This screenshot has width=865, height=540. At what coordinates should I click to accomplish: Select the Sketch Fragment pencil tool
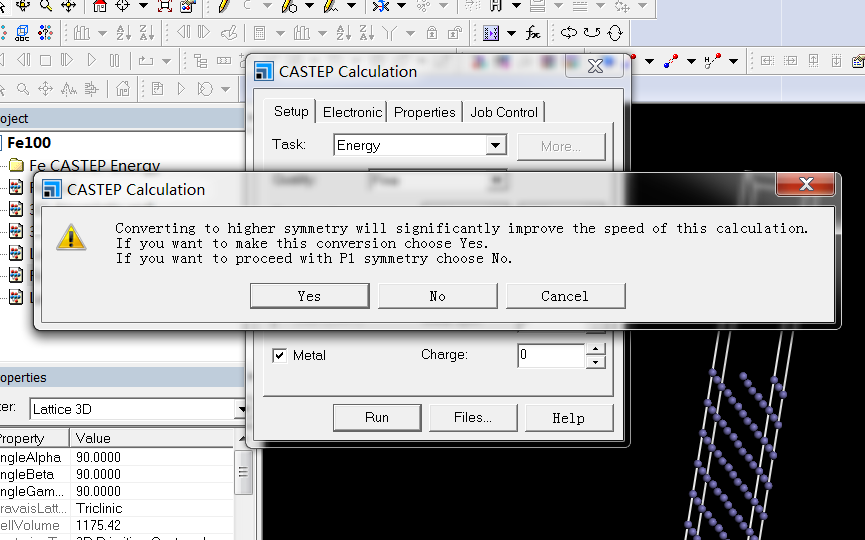pyautogui.click(x=331, y=6)
